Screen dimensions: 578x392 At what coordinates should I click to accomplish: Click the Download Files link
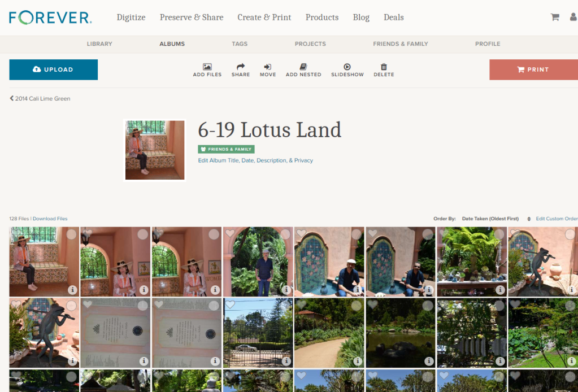pos(50,219)
